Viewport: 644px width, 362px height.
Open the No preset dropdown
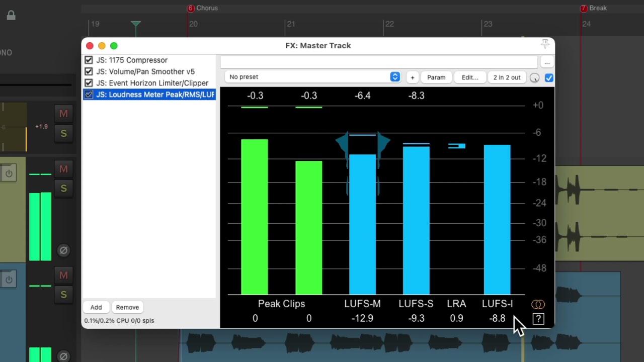click(312, 77)
